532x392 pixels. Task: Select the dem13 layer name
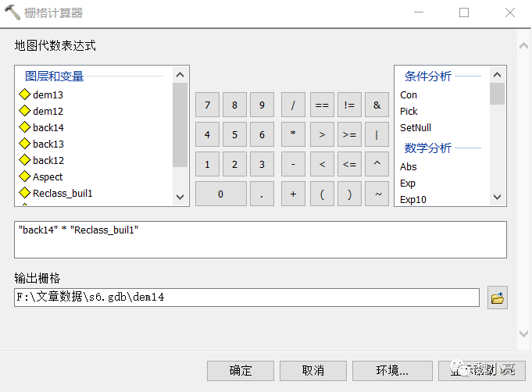(x=48, y=95)
